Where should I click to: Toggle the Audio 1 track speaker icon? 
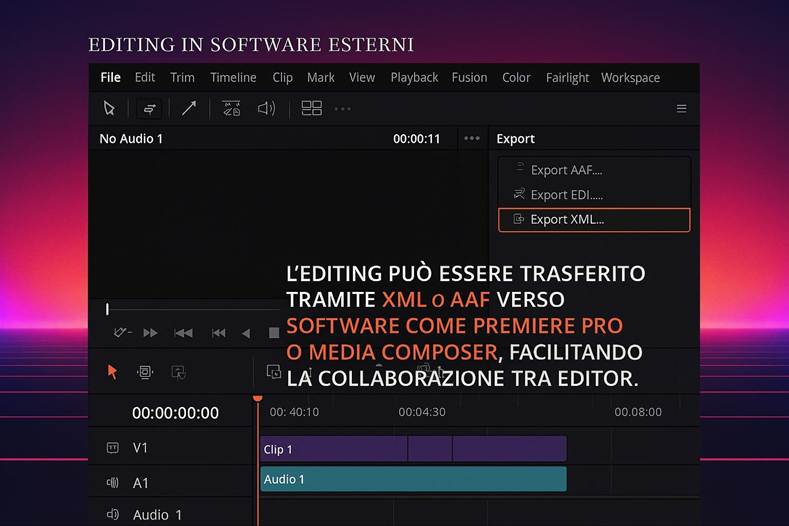[x=113, y=514]
